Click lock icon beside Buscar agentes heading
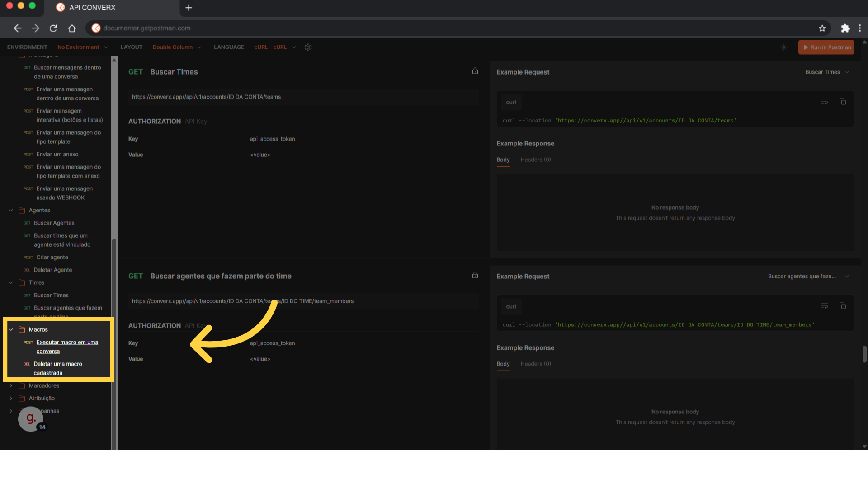The image size is (868, 488). click(475, 275)
